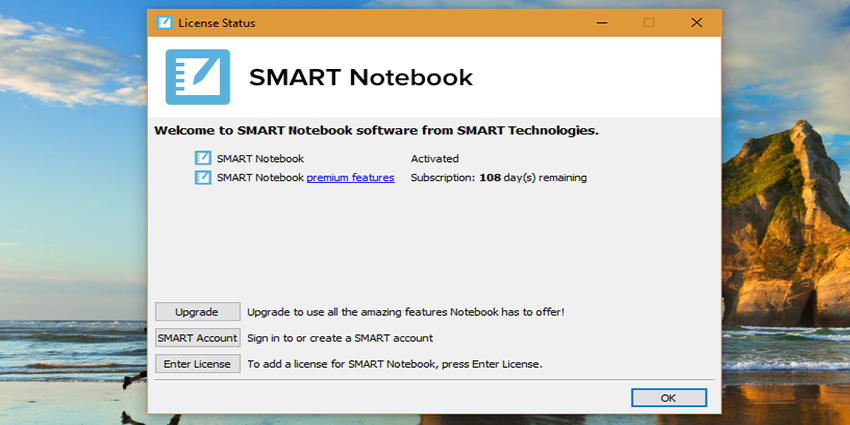This screenshot has width=850, height=425.
Task: Click 'Upgrade to use all the amazing features' text
Action: click(x=406, y=312)
